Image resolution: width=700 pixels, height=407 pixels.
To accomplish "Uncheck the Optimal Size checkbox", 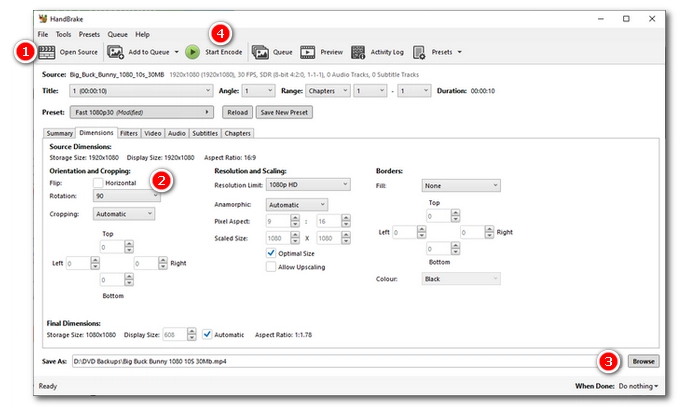I will coord(271,253).
